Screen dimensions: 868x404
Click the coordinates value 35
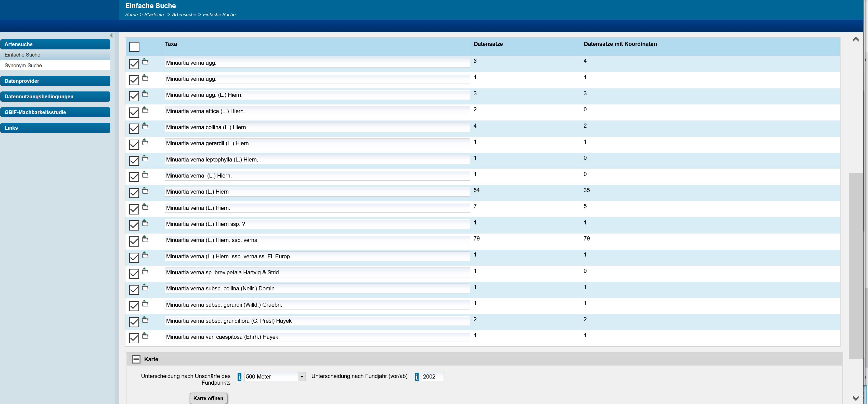[587, 190]
